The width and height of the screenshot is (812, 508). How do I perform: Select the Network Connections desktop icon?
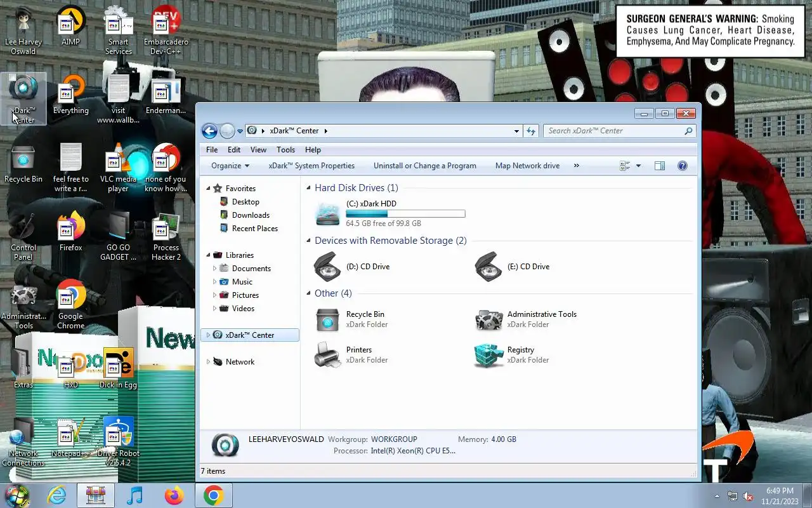tap(23, 442)
